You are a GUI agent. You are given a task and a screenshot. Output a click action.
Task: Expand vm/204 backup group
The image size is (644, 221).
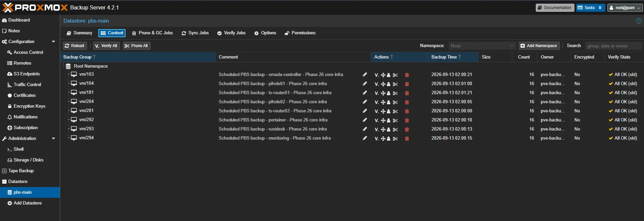point(69,101)
